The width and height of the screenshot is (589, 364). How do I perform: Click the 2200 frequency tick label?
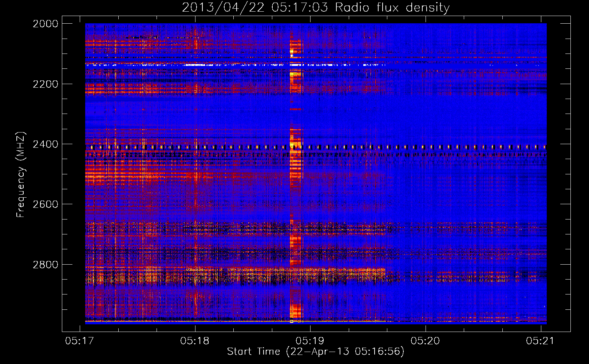pyautogui.click(x=46, y=84)
